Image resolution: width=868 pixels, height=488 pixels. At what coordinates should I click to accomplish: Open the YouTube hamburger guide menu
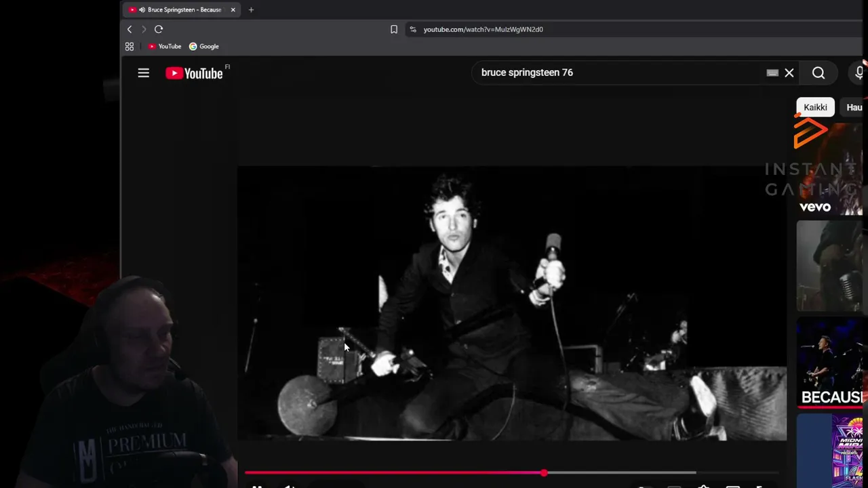coord(143,73)
